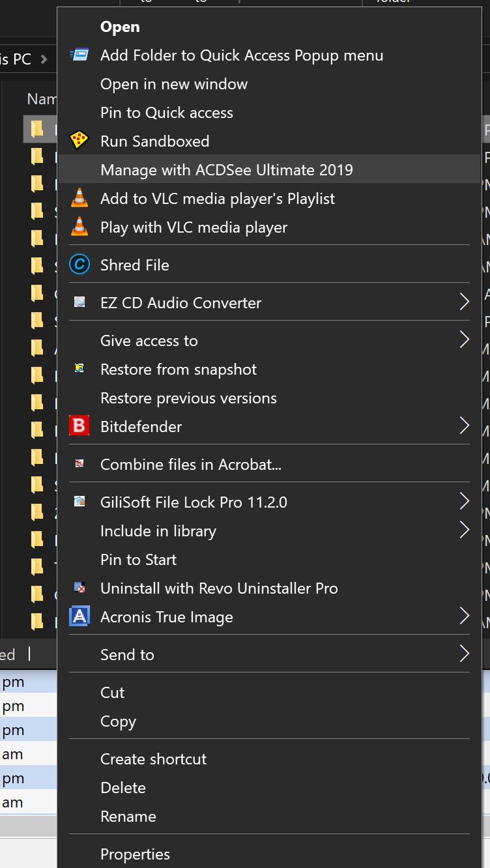Open the folder's Properties
This screenshot has width=490, height=868.
pyautogui.click(x=134, y=854)
